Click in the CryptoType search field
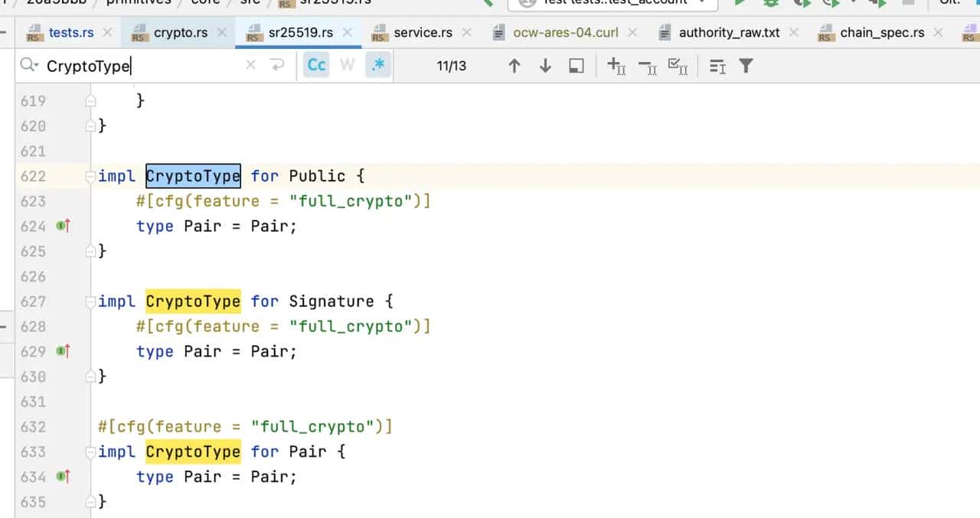980x518 pixels. 153,66
